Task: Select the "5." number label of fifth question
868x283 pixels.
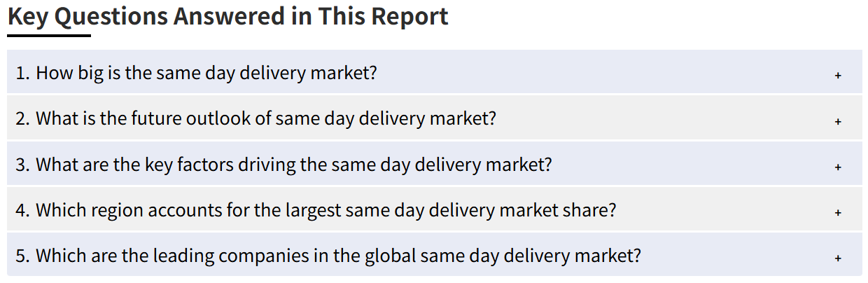Action: 22,255
